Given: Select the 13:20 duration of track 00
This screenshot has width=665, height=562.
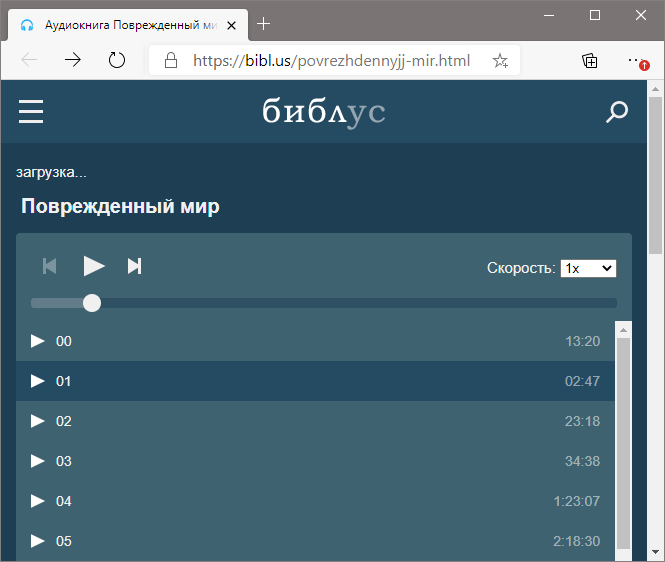Looking at the screenshot, I should click(x=582, y=341).
